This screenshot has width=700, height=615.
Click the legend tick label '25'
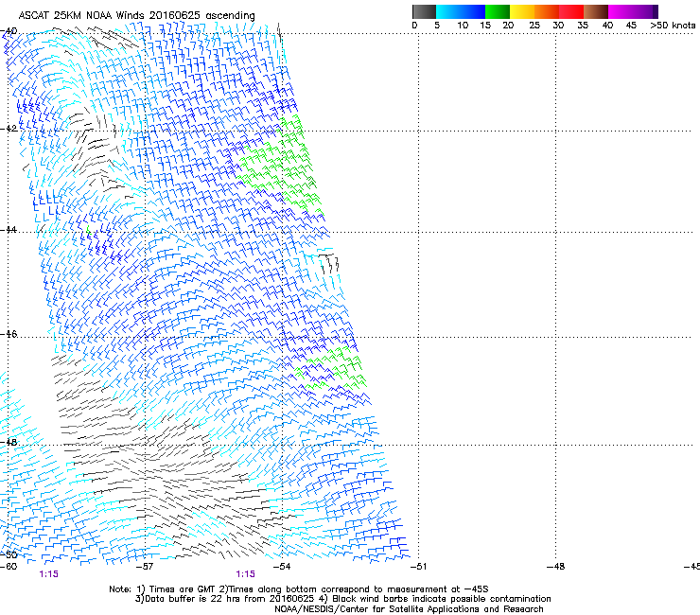[x=534, y=25]
